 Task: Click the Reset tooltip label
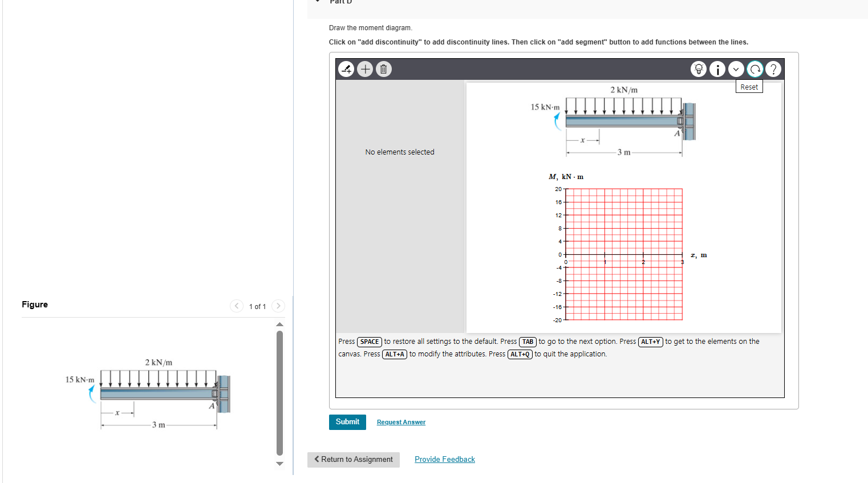pyautogui.click(x=749, y=86)
